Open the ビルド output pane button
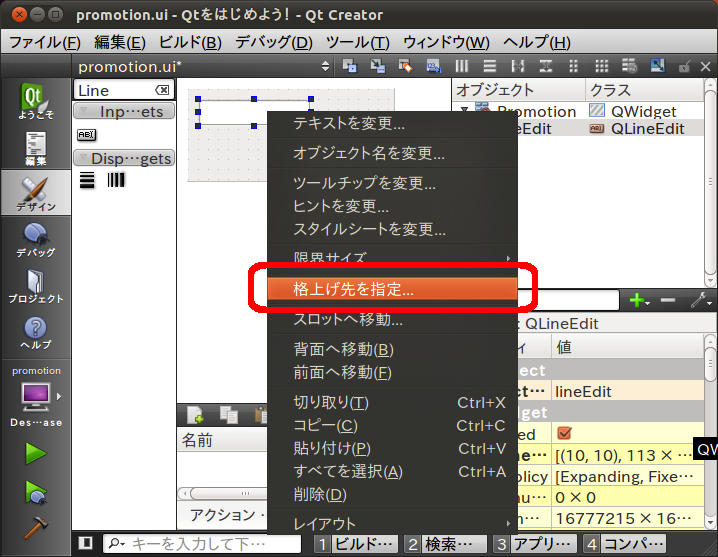This screenshot has height=557, width=718. click(355, 544)
